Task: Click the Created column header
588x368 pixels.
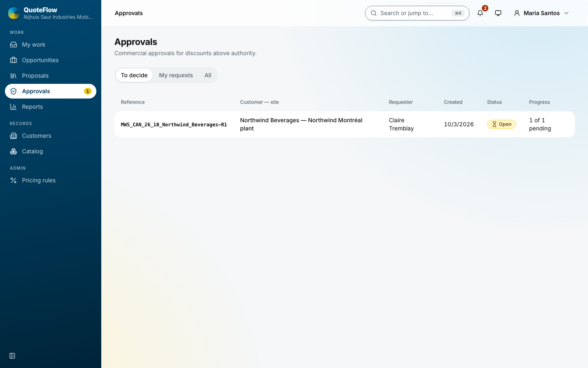Action: (453, 102)
